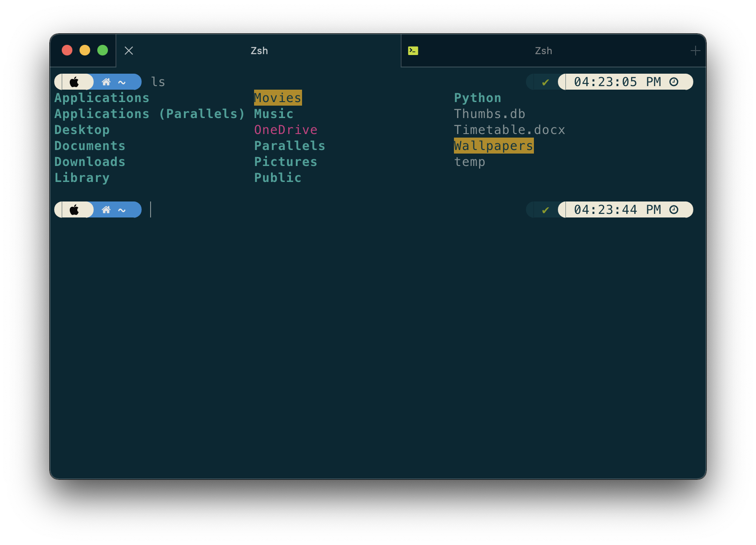The image size is (756, 545).
Task: Click the Apple logo on the second prompt line
Action: click(75, 209)
